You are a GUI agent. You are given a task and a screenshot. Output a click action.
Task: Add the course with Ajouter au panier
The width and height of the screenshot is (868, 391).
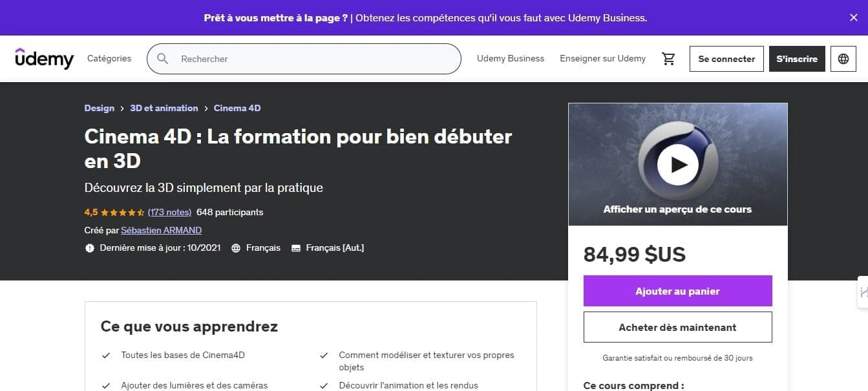pos(677,291)
